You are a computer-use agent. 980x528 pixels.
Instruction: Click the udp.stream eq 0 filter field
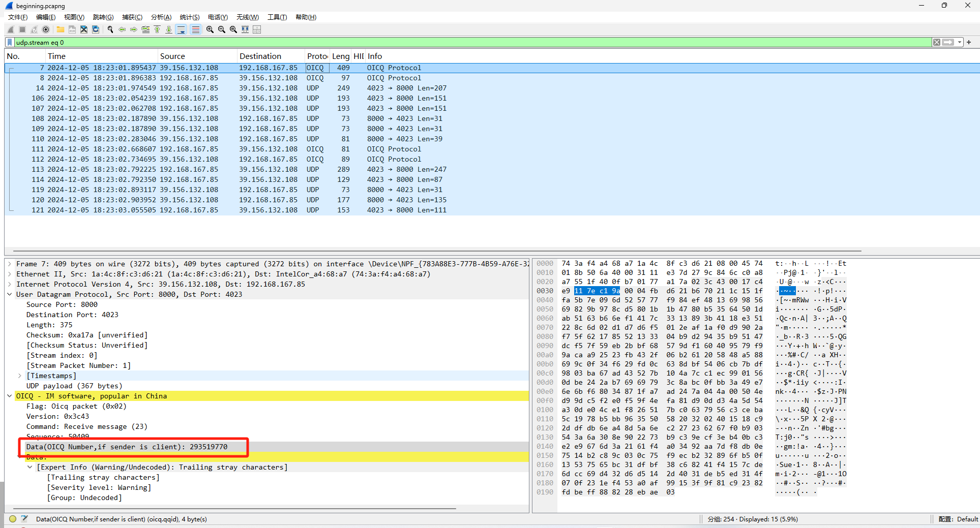click(473, 42)
